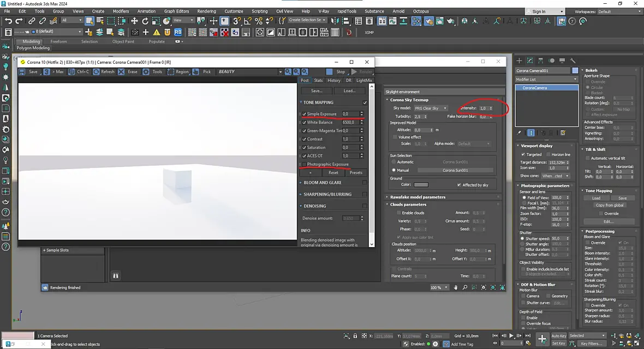644x349 pixels.
Task: Click the Refresh icon in Corona VFB
Action: pos(96,71)
